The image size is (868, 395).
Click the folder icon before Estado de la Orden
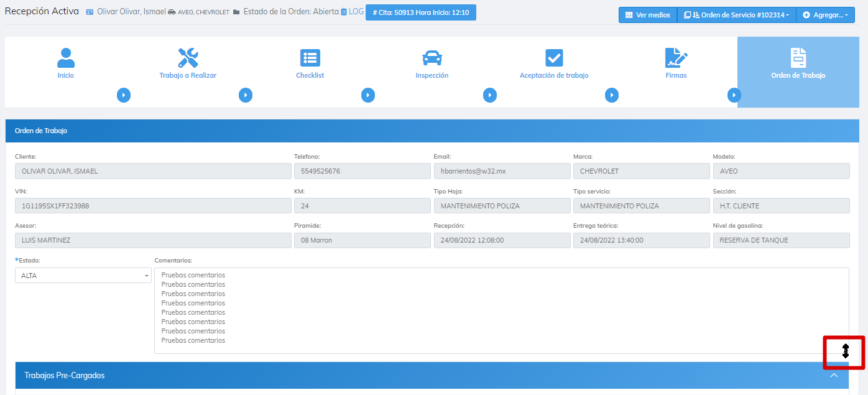point(236,12)
